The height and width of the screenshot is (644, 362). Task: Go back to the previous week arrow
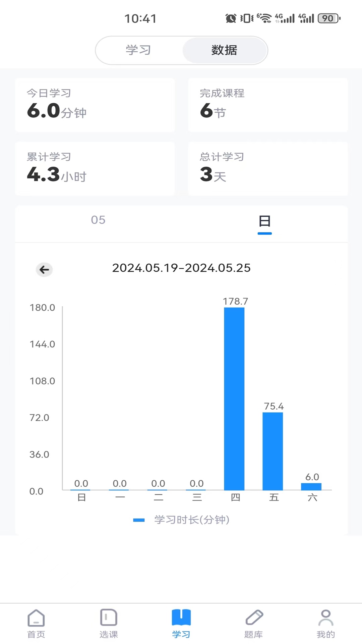click(x=44, y=269)
